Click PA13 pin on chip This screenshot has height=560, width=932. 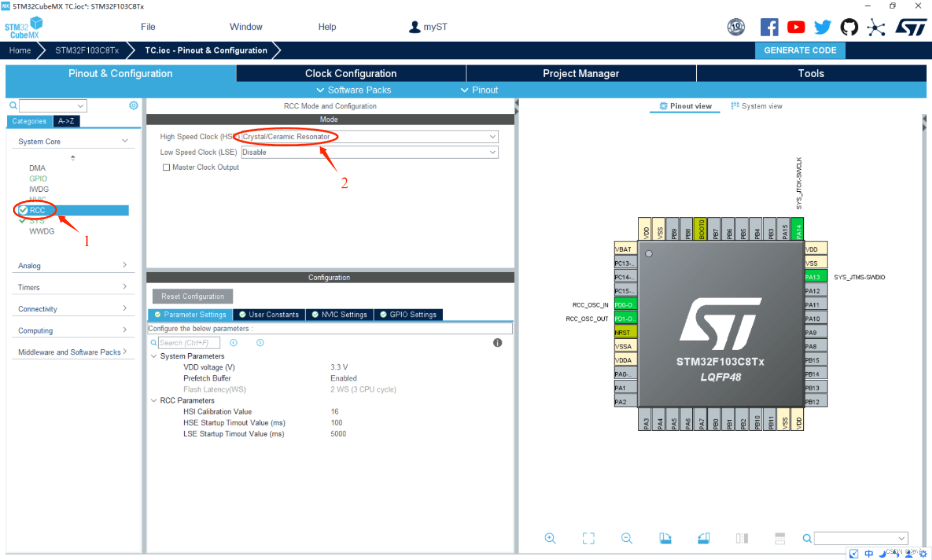[815, 277]
